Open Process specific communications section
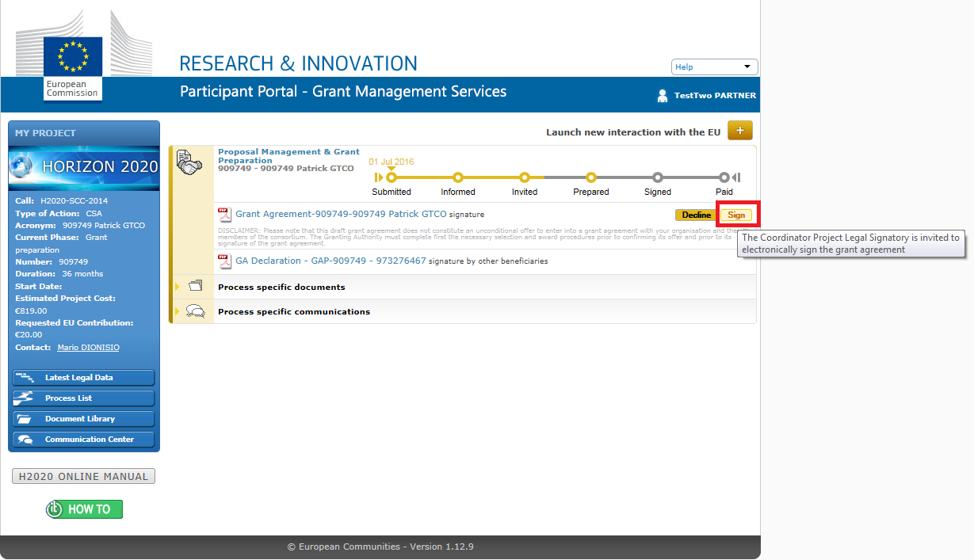This screenshot has width=974, height=560. point(294,311)
